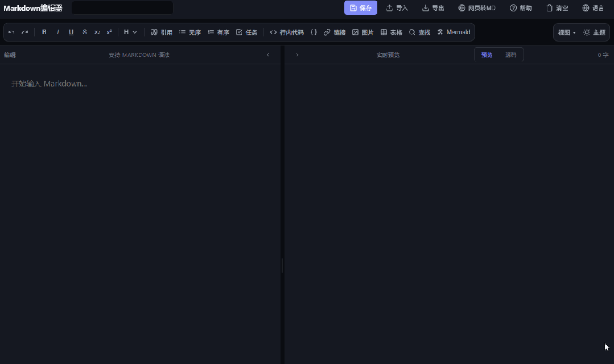This screenshot has width=614, height=364.
Task: Insert a Mermaid diagram
Action: coord(454,32)
